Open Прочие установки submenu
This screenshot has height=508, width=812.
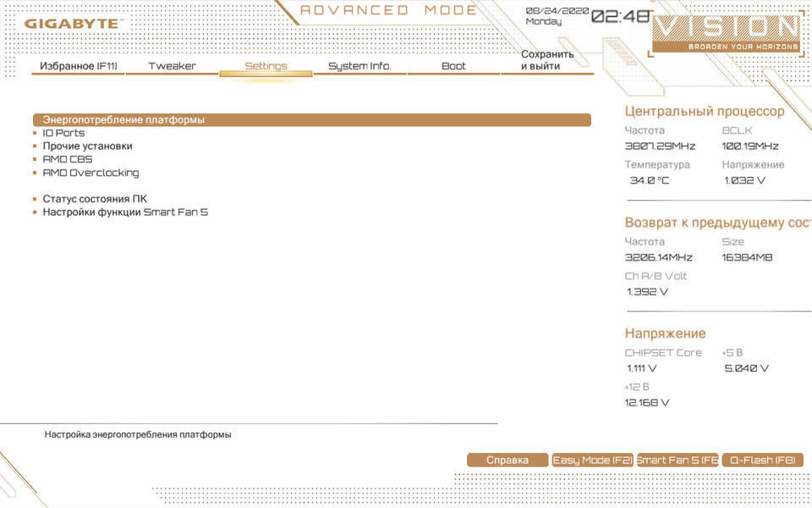tap(87, 146)
